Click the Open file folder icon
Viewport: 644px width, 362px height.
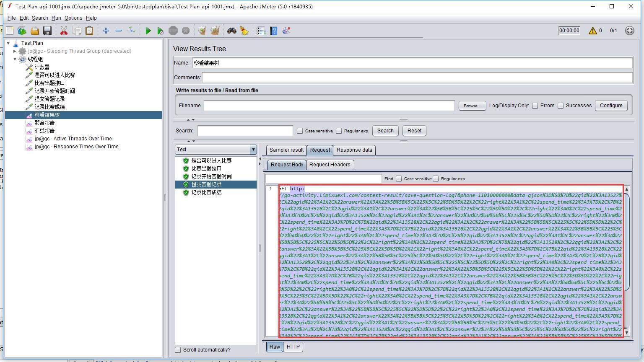(x=35, y=31)
